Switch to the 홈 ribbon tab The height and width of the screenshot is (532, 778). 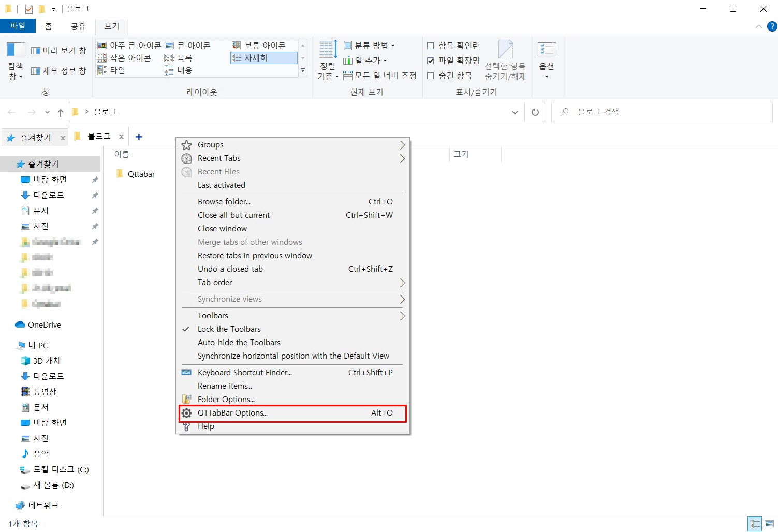[48, 26]
